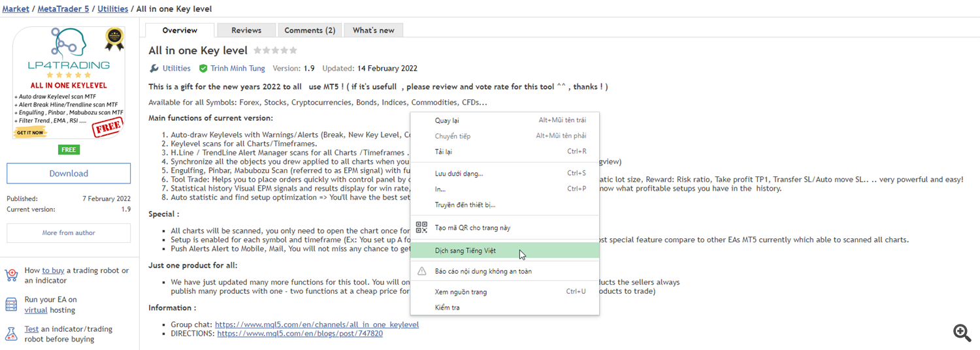Click the Download button
Image resolution: width=980 pixels, height=350 pixels.
click(69, 173)
